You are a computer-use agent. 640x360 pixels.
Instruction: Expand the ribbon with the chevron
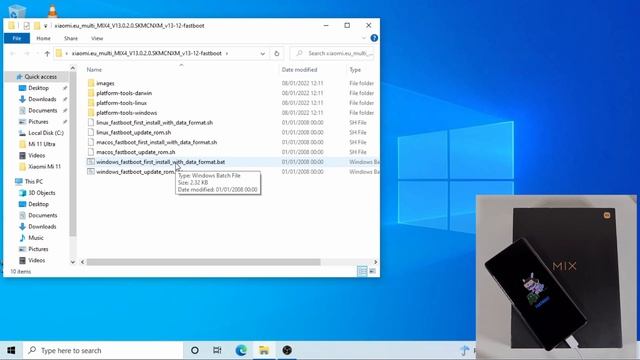pos(364,38)
